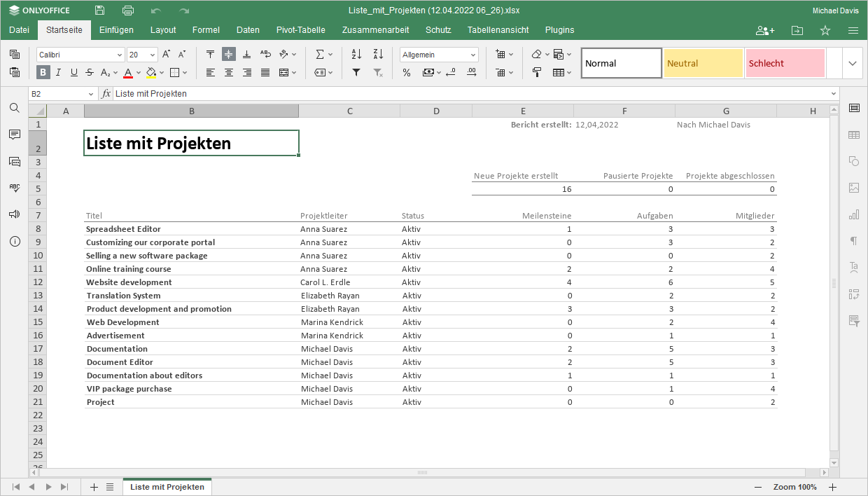Click align center horizontally icon
The height and width of the screenshot is (496, 868).
(x=229, y=72)
